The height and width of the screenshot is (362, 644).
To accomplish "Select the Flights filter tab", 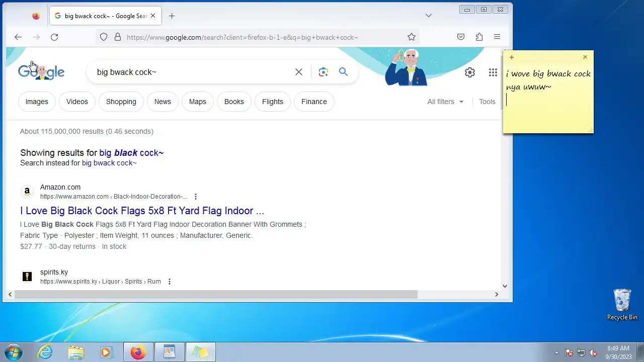I will pos(273,102).
